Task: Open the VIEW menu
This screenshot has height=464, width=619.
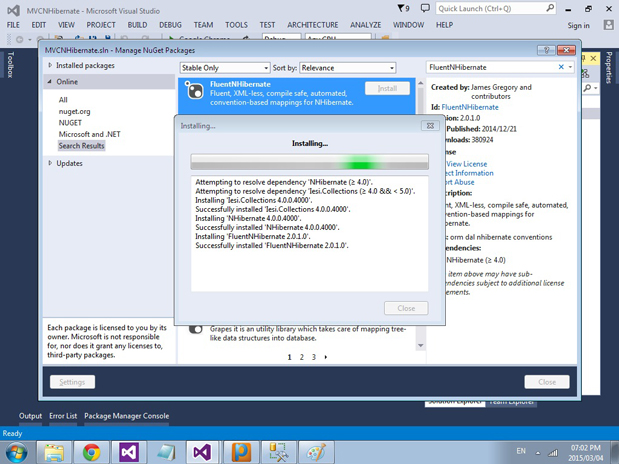Action: point(66,25)
